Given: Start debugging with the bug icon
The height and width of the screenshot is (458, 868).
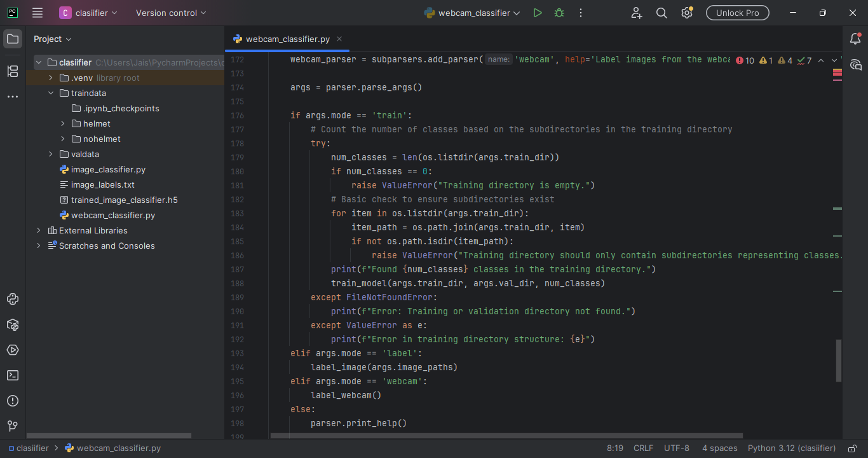Looking at the screenshot, I should tap(559, 13).
